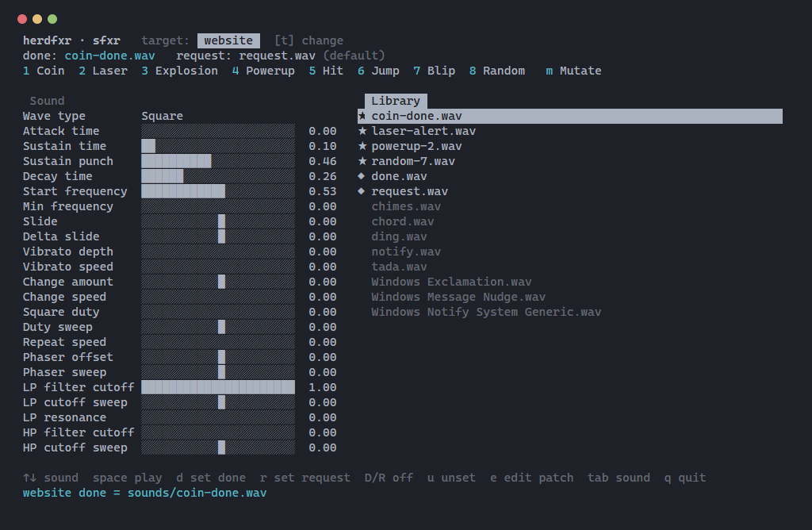Image resolution: width=812 pixels, height=530 pixels.
Task: Click the m Mutate option
Action: coord(573,71)
